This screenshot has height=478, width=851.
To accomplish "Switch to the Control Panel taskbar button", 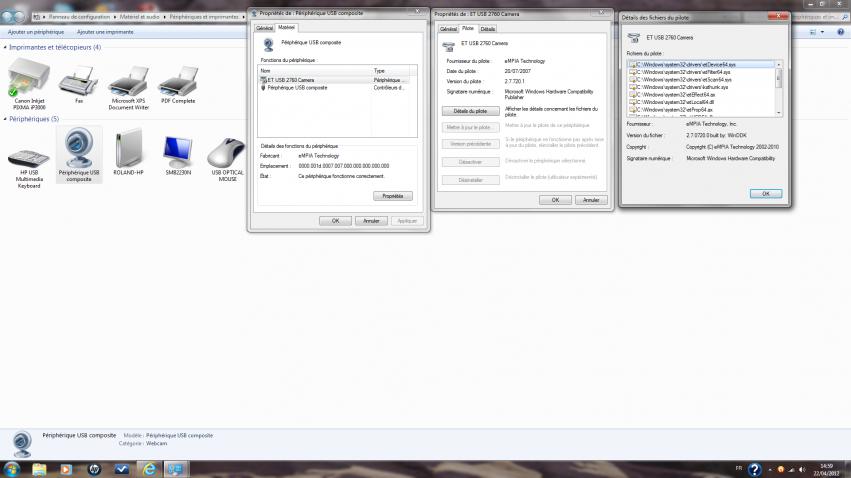I will 176,469.
